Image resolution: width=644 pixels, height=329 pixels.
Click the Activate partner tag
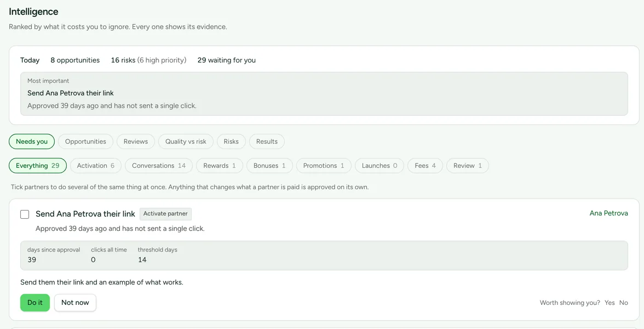pyautogui.click(x=165, y=214)
